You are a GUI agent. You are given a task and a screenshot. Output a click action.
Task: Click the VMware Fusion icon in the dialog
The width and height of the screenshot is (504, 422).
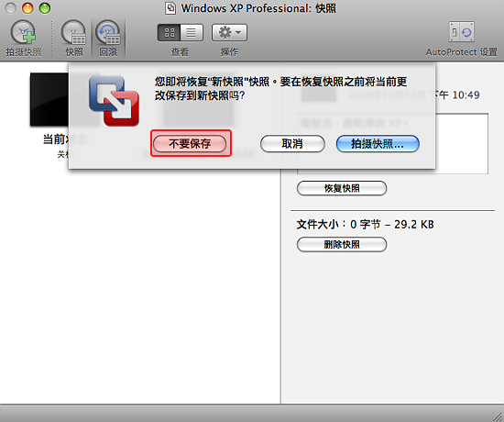pyautogui.click(x=114, y=101)
